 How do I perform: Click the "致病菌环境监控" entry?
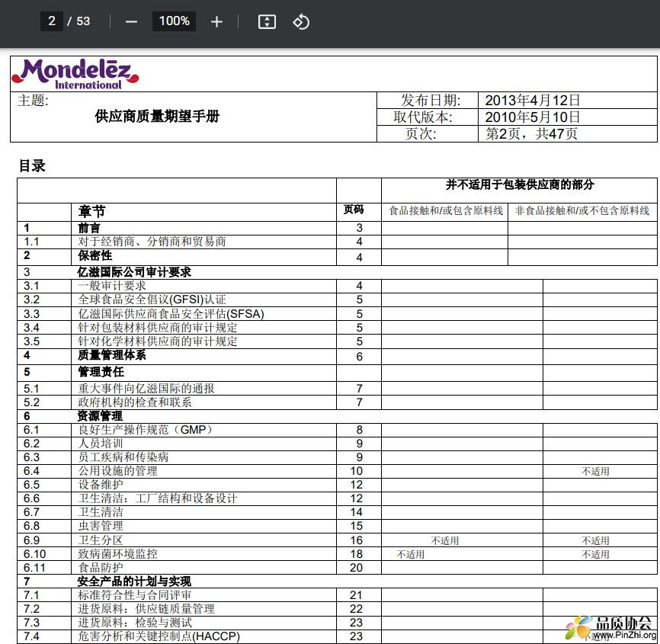pos(118,554)
